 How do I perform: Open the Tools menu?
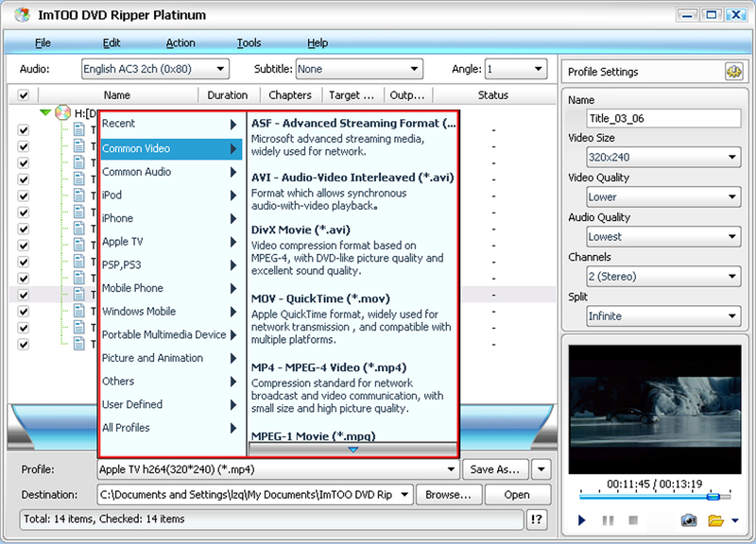pyautogui.click(x=249, y=42)
